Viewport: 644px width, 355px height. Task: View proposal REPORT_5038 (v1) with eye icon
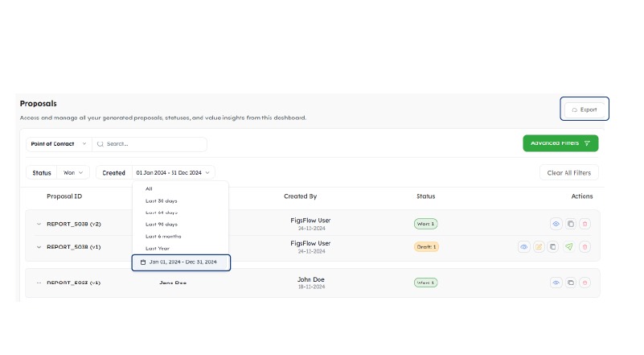[523, 247]
